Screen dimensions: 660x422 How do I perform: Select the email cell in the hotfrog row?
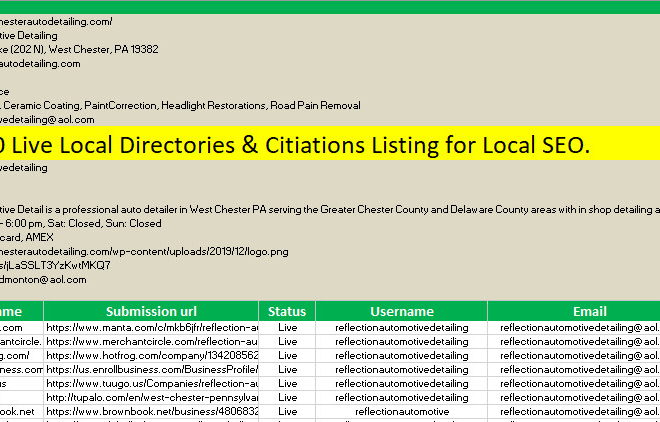point(574,356)
